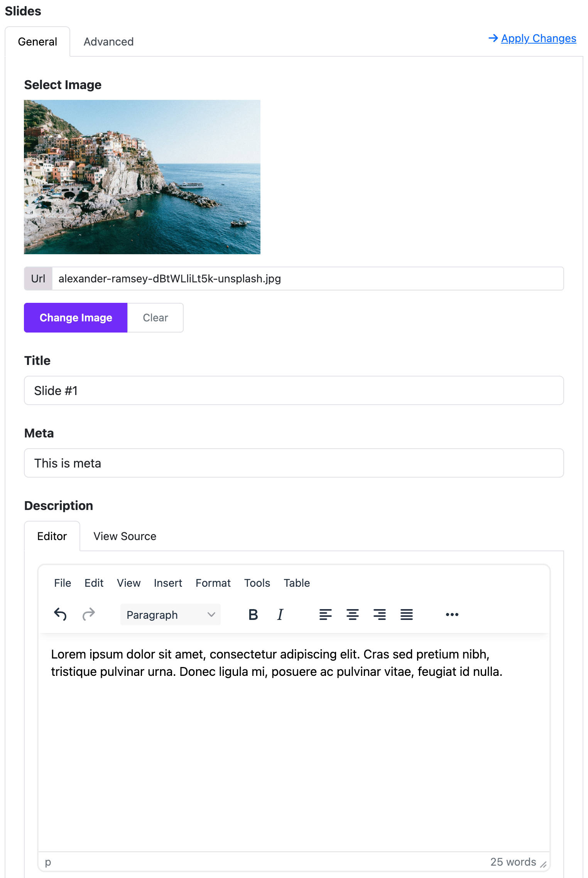Redo the last editor action
Image resolution: width=588 pixels, height=878 pixels.
(89, 614)
